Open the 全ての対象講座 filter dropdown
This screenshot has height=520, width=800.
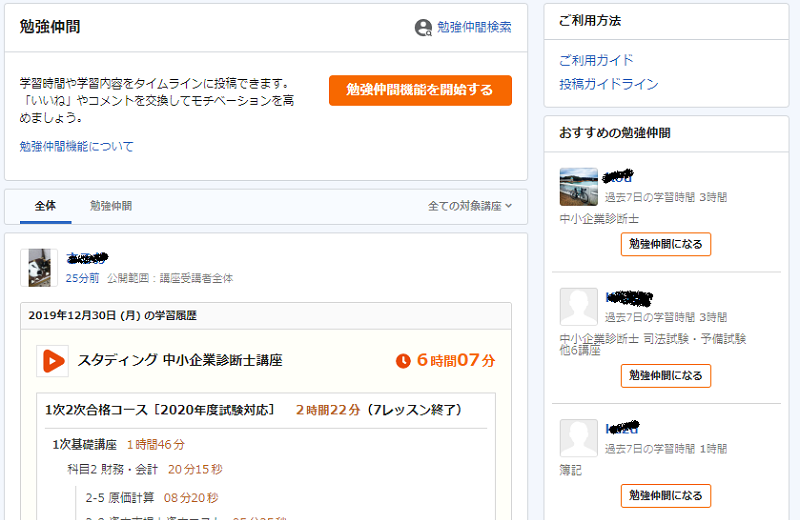pos(470,206)
